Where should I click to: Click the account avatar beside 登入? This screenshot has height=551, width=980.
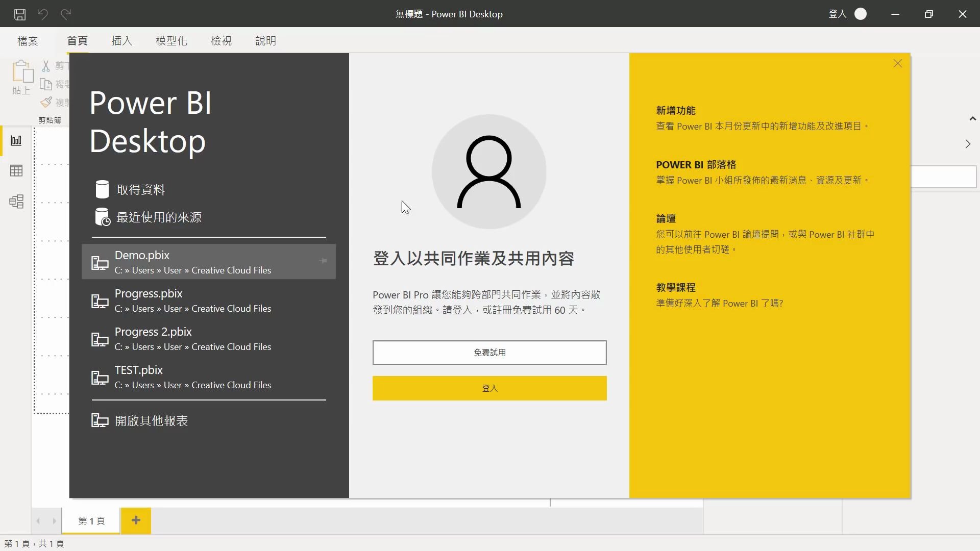861,14
